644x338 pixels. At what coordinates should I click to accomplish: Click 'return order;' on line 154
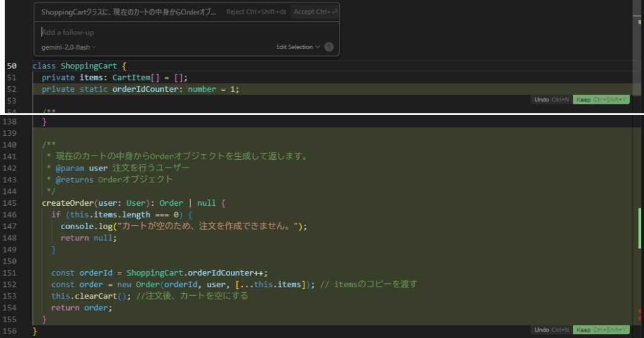(82, 308)
